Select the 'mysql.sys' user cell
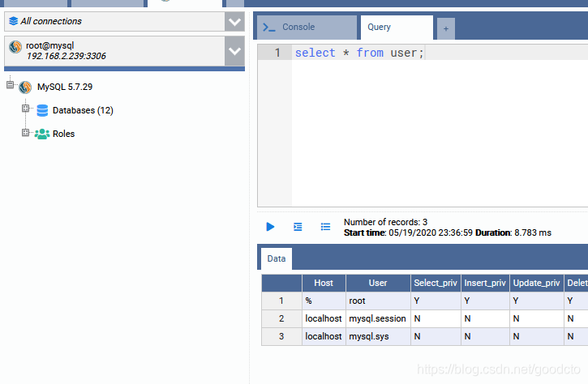The height and width of the screenshot is (384, 588). 378,336
